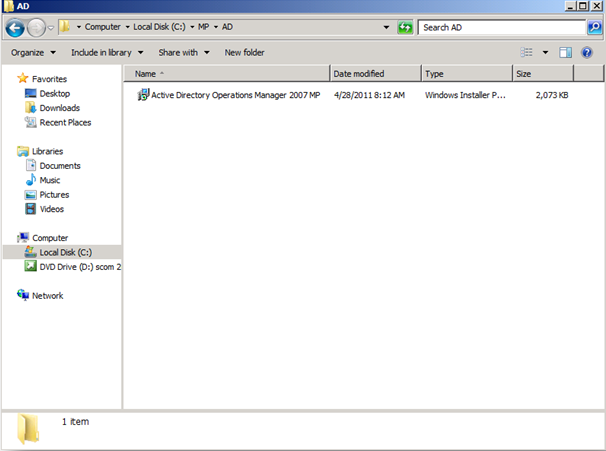
Task: Open Include in library menu
Action: coord(107,53)
